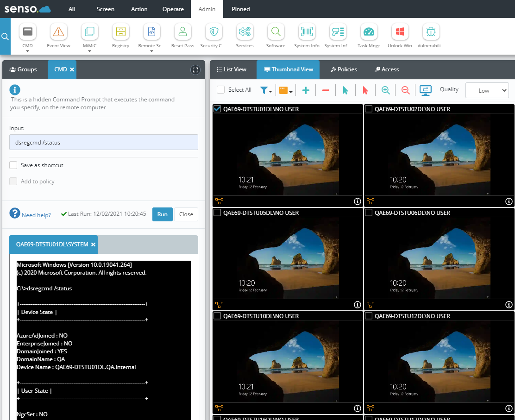Uncheck QAE69-DTSTU01DL device checkbox
Viewport: 515px width, 420px height.
[217, 109]
